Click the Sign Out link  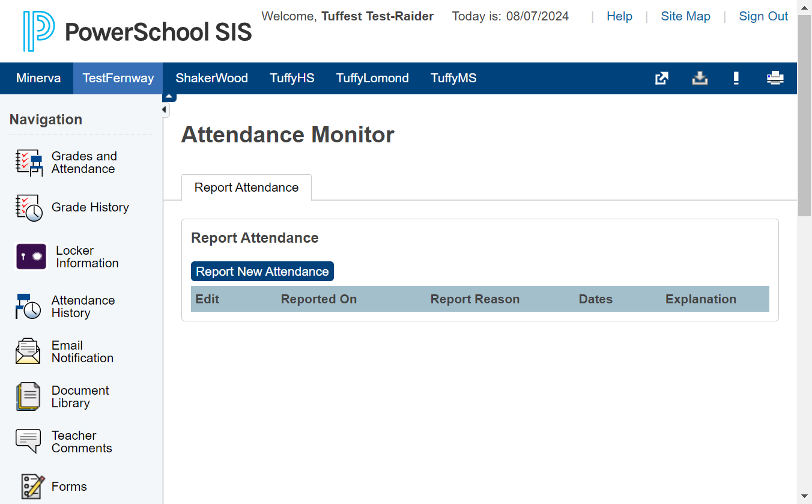(763, 16)
